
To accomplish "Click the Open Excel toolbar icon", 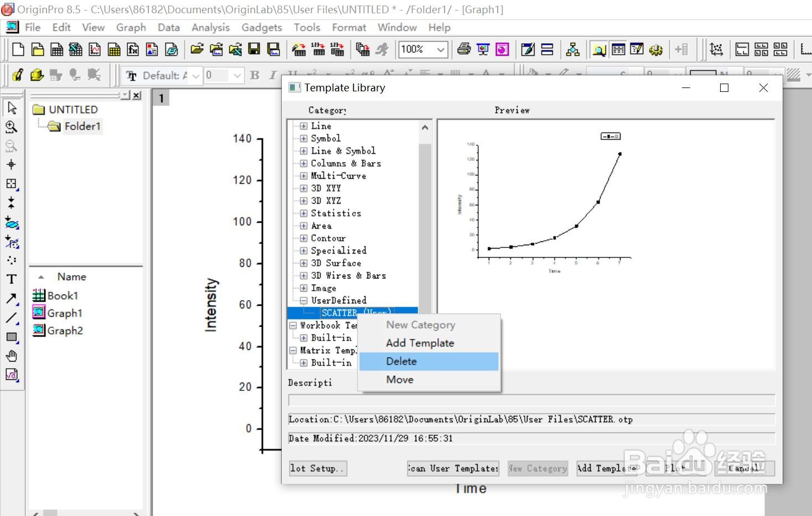I will 235,50.
